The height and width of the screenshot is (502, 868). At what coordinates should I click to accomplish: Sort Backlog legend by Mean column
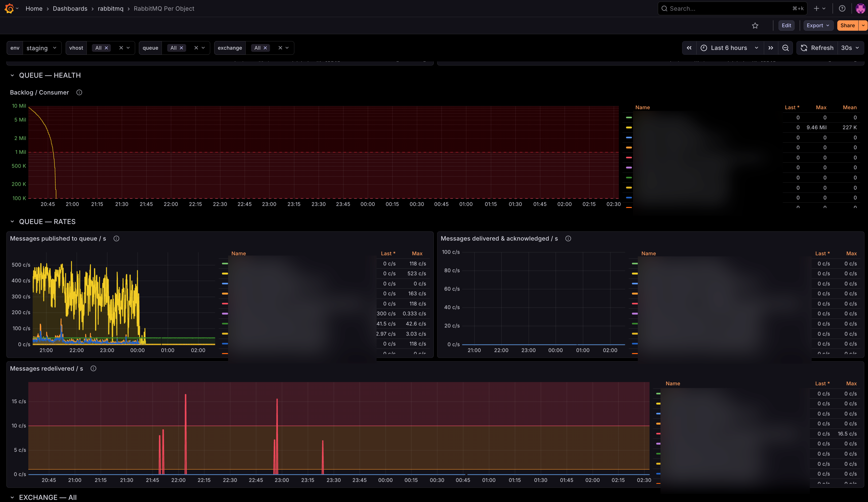pos(850,107)
